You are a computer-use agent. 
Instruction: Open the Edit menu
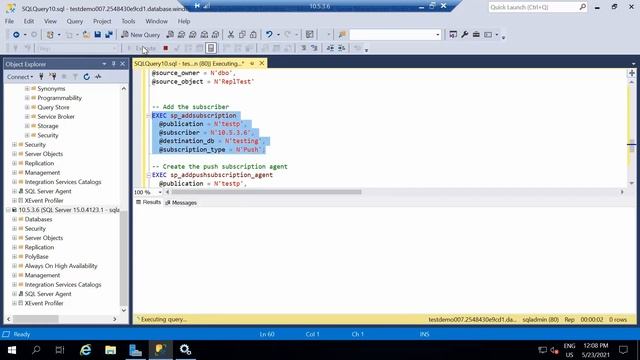click(x=29, y=21)
